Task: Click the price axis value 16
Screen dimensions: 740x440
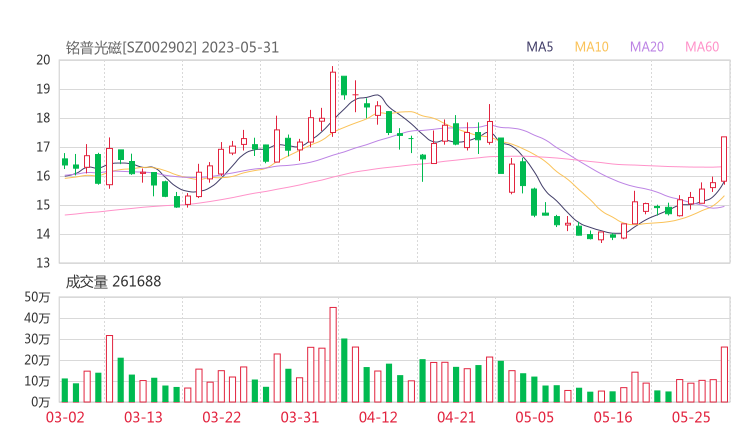Action: (43, 176)
